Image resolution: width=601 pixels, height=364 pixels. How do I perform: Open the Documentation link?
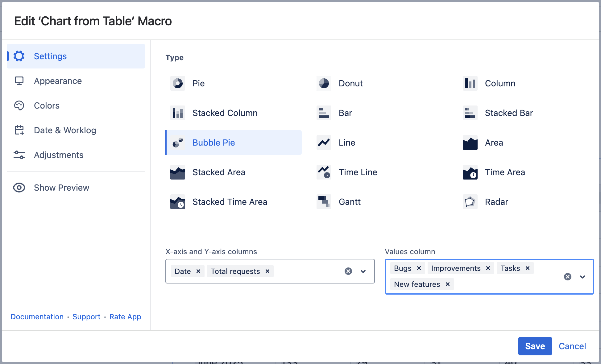(x=37, y=317)
